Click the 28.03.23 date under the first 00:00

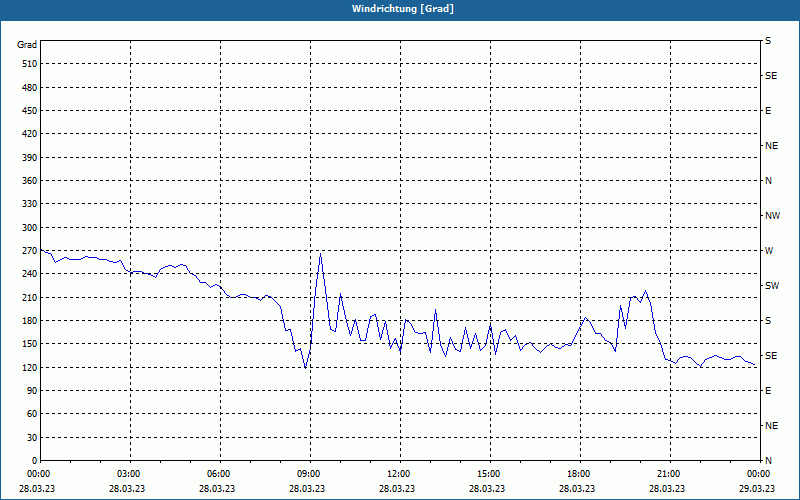[x=37, y=488]
